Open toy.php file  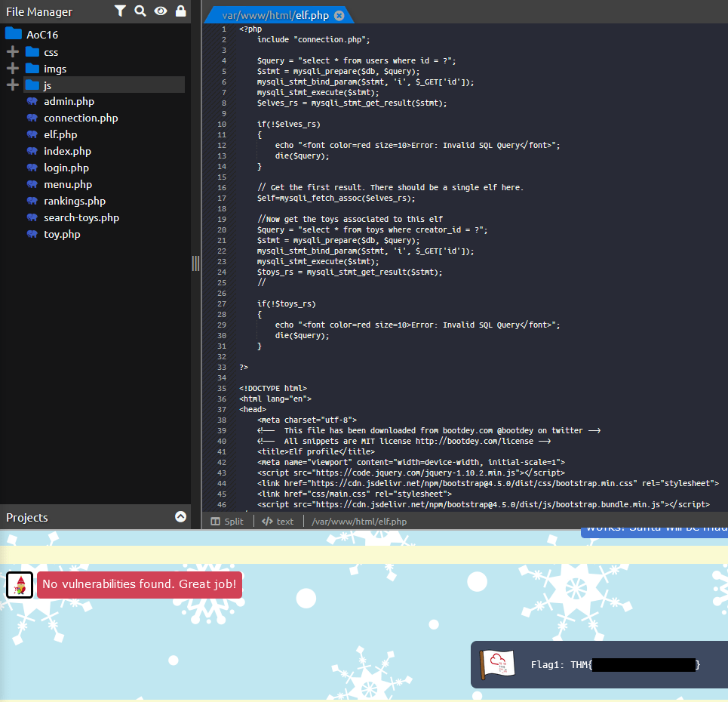pos(62,234)
